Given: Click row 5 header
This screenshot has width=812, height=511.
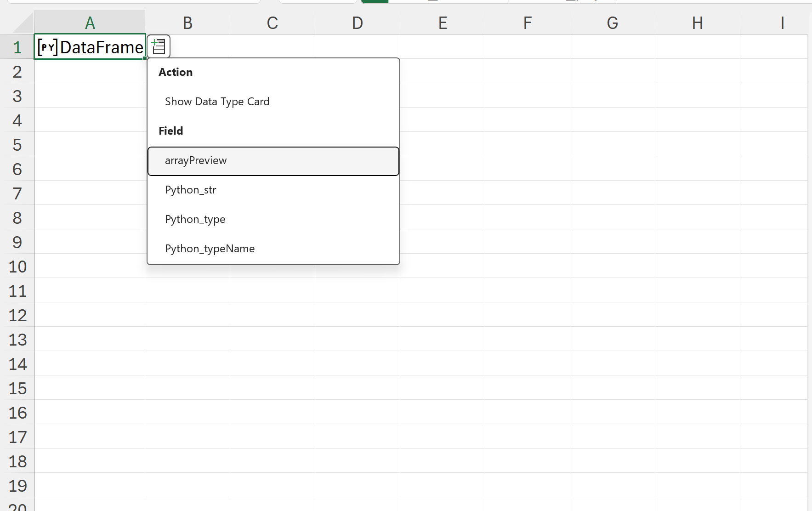Looking at the screenshot, I should (17, 145).
